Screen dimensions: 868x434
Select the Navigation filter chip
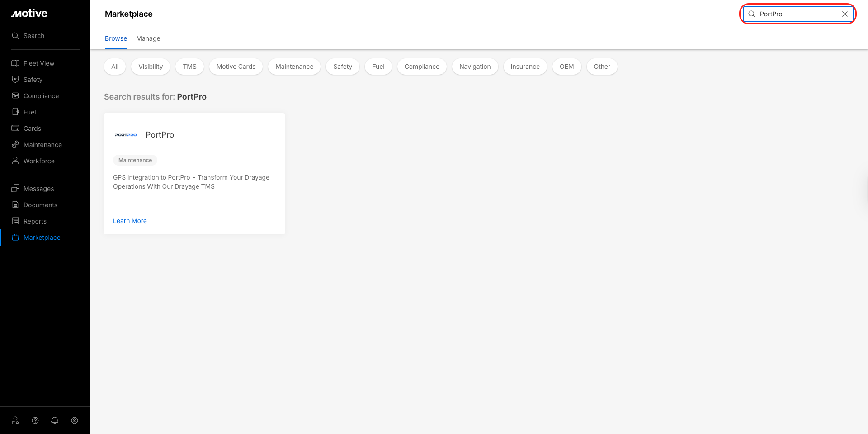click(x=475, y=67)
